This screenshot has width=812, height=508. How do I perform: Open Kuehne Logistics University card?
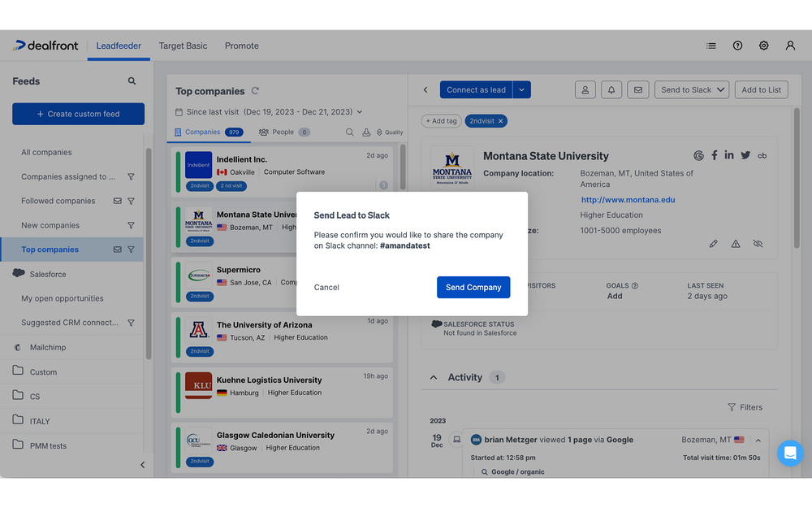point(283,393)
